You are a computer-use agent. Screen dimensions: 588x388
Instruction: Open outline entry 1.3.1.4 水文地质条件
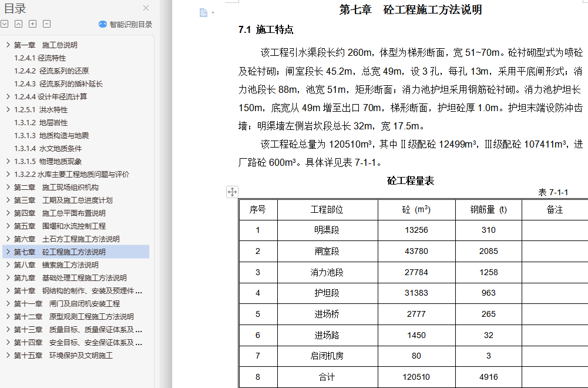(x=48, y=149)
